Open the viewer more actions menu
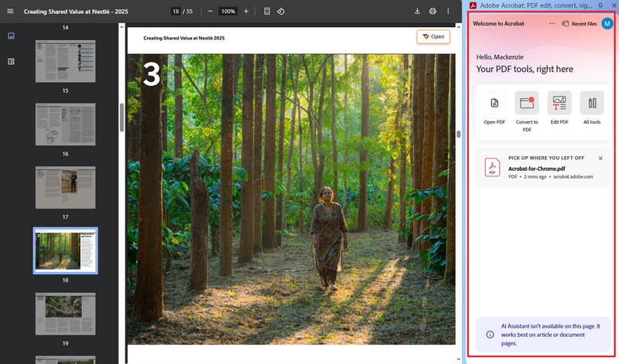619x364 pixels. pyautogui.click(x=448, y=12)
